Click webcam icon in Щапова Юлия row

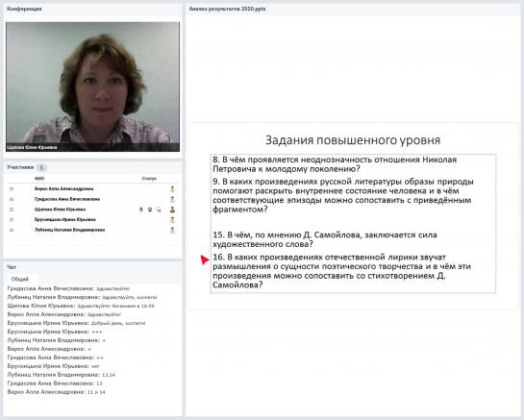tap(150, 210)
